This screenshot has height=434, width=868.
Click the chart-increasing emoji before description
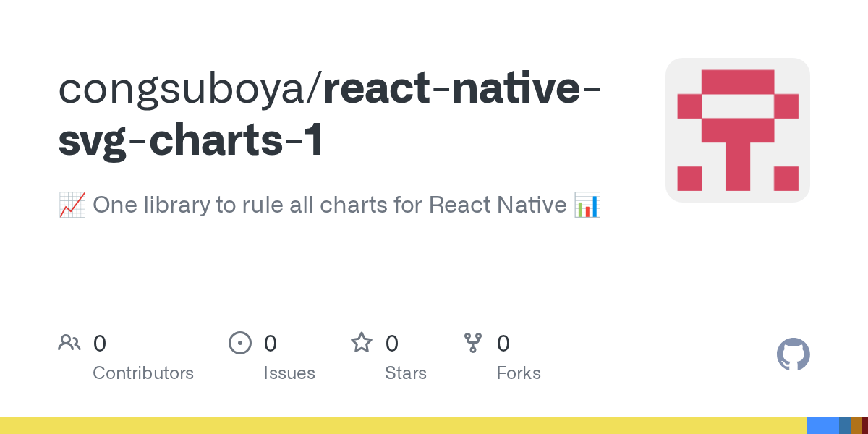pyautogui.click(x=72, y=205)
